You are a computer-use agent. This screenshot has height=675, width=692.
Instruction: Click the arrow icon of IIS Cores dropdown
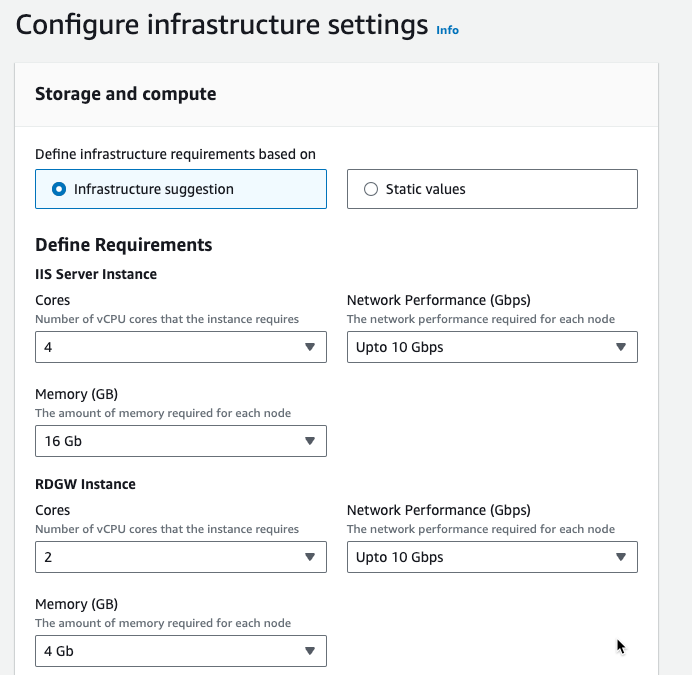310,347
